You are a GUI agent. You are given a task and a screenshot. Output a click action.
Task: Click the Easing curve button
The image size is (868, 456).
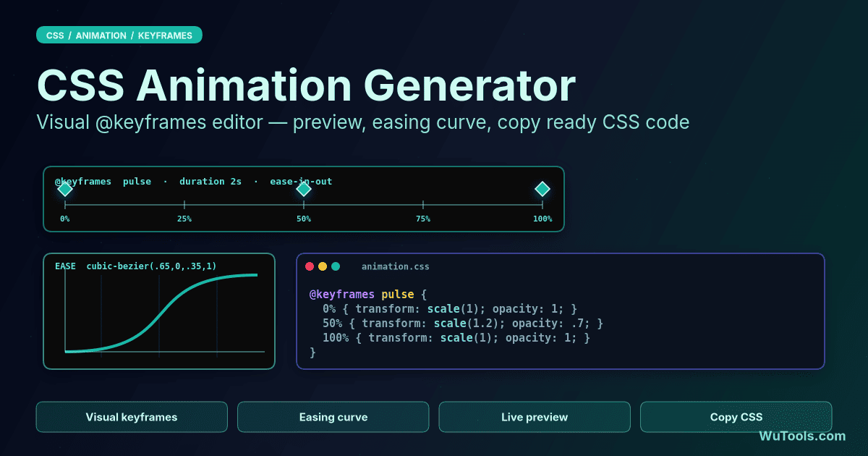333,417
